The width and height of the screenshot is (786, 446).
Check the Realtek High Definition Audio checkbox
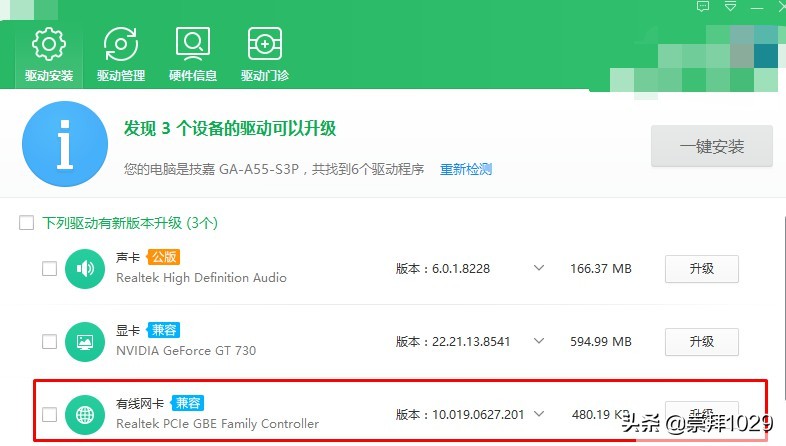[x=49, y=269]
